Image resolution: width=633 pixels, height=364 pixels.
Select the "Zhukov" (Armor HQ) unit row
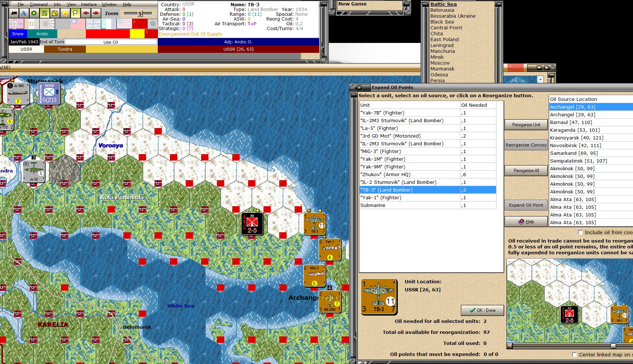428,175
